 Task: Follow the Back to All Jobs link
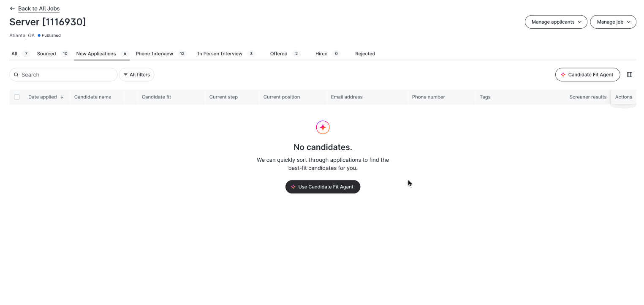coord(39,8)
